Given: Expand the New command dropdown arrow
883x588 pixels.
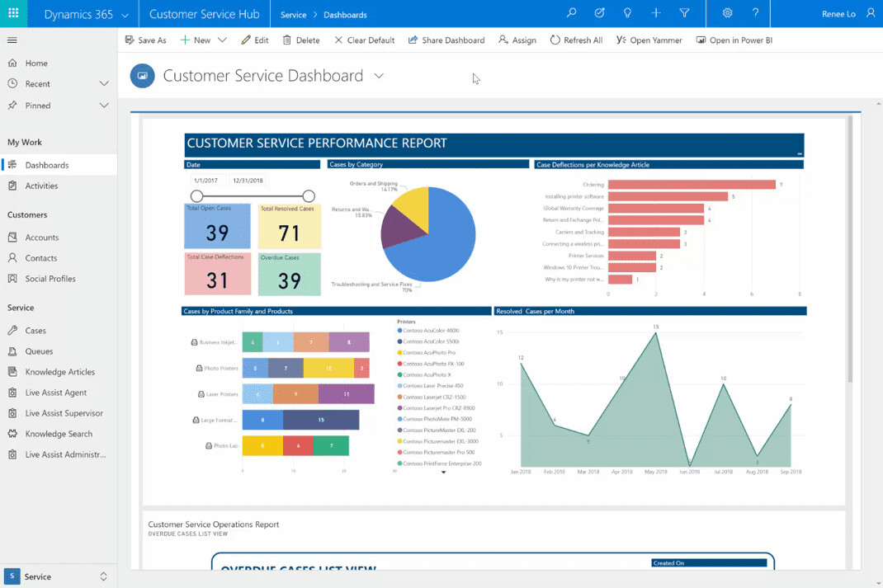Looking at the screenshot, I should coord(223,40).
